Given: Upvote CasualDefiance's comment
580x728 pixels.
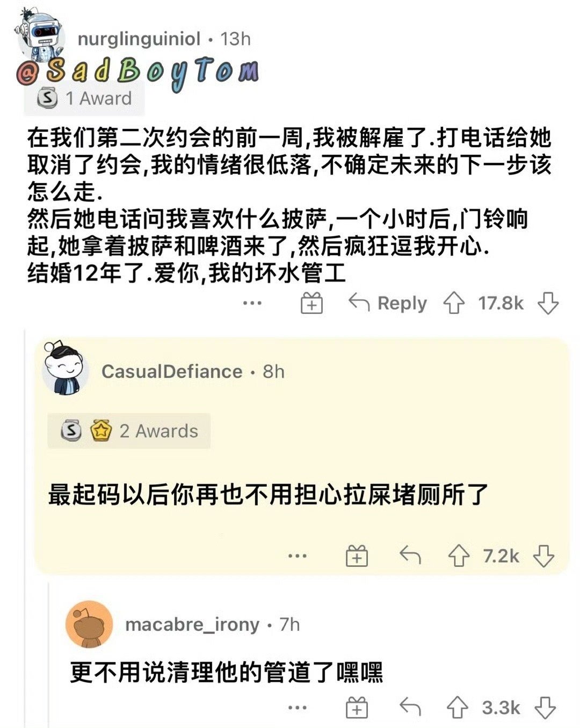Looking at the screenshot, I should [x=459, y=556].
